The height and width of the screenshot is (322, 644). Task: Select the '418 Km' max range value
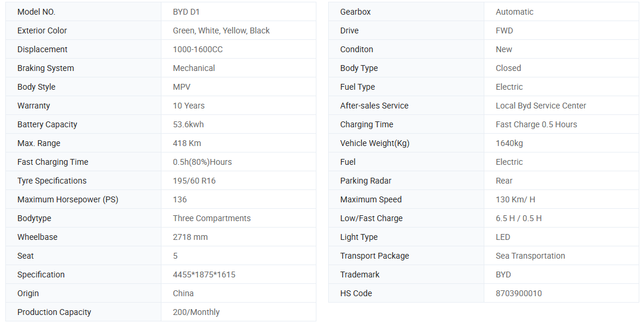(x=187, y=143)
